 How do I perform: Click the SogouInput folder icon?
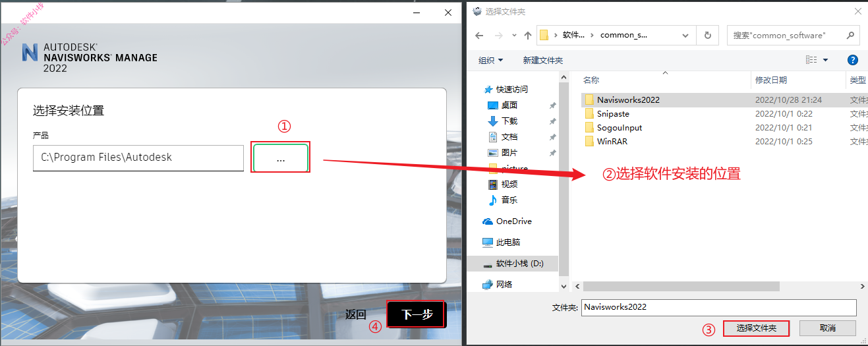[x=589, y=128]
